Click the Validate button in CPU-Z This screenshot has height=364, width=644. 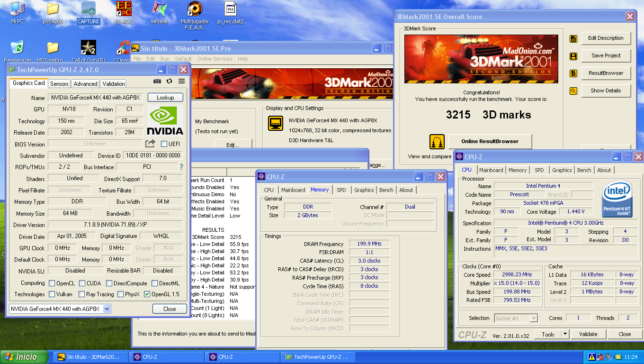tap(588, 334)
